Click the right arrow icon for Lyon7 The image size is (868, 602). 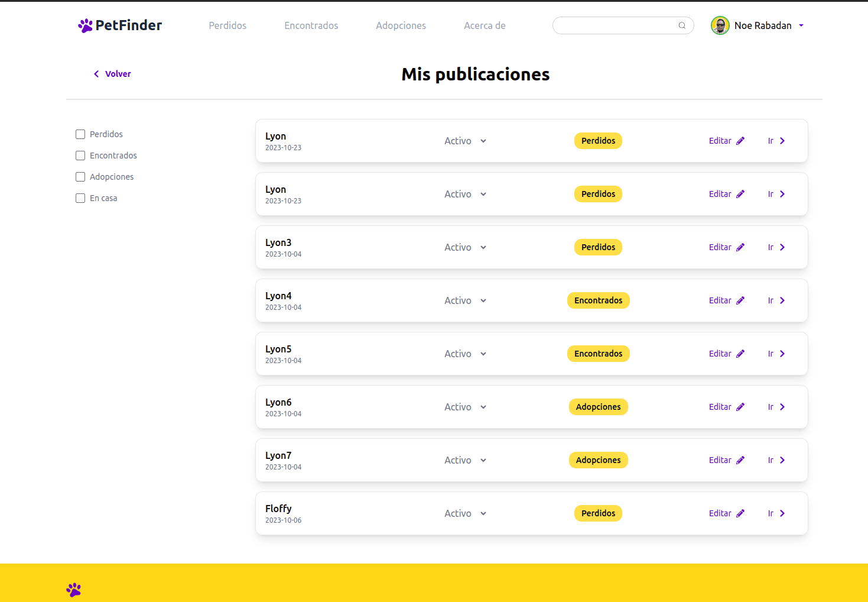click(782, 460)
